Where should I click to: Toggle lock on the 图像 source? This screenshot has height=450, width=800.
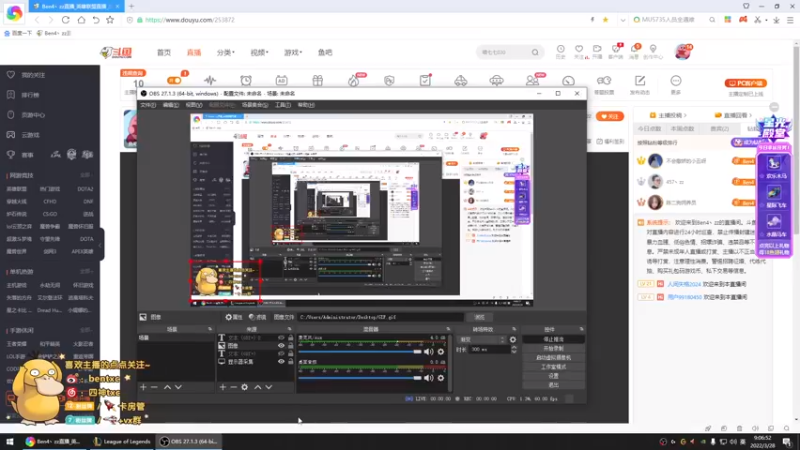(290, 346)
